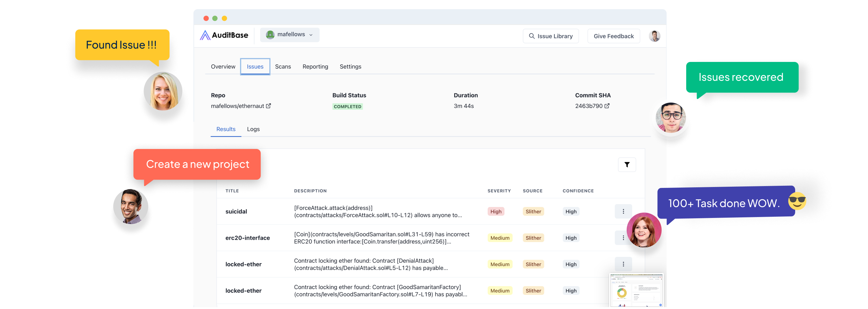Click the Medium severity badge on erc20-interface

point(500,238)
